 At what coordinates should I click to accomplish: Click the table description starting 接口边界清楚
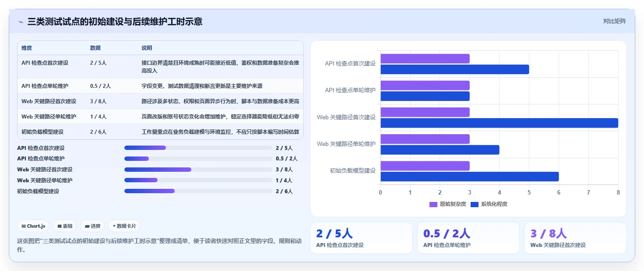tap(220, 67)
